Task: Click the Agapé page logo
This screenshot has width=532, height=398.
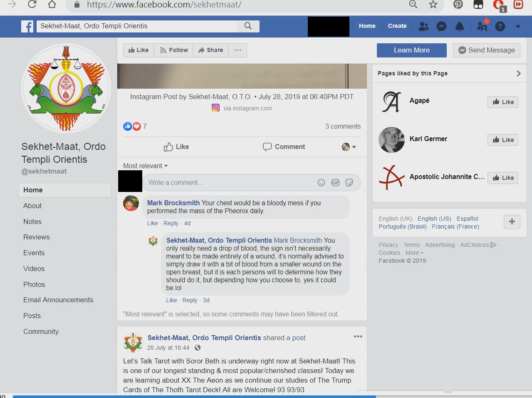Action: [x=391, y=102]
